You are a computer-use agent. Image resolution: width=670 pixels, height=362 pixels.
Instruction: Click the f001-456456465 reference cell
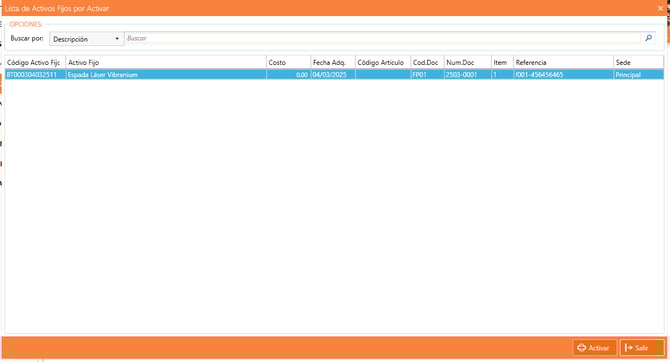(563, 74)
